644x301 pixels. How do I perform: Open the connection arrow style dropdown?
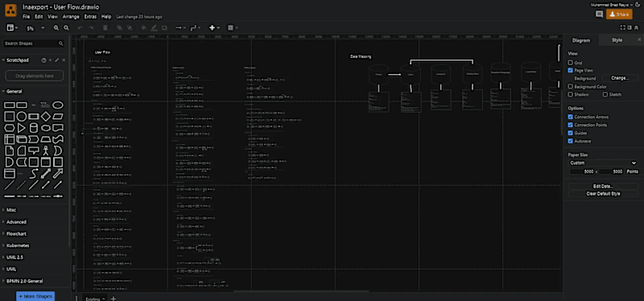click(x=180, y=28)
